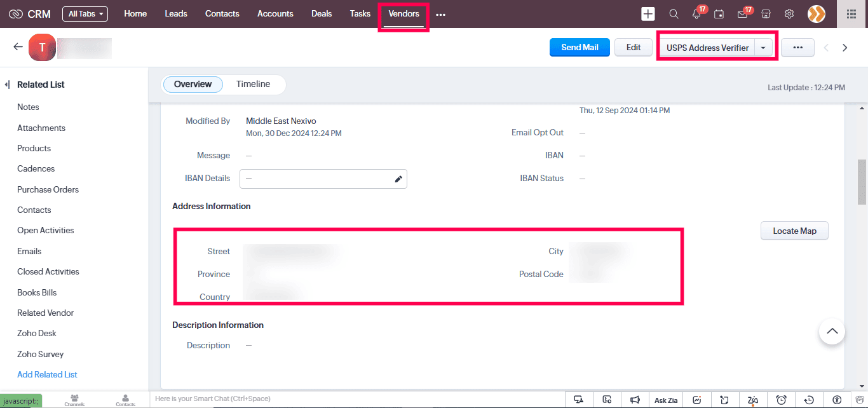Open the alarm clock reminders icon
The image size is (868, 408).
pos(782,400)
